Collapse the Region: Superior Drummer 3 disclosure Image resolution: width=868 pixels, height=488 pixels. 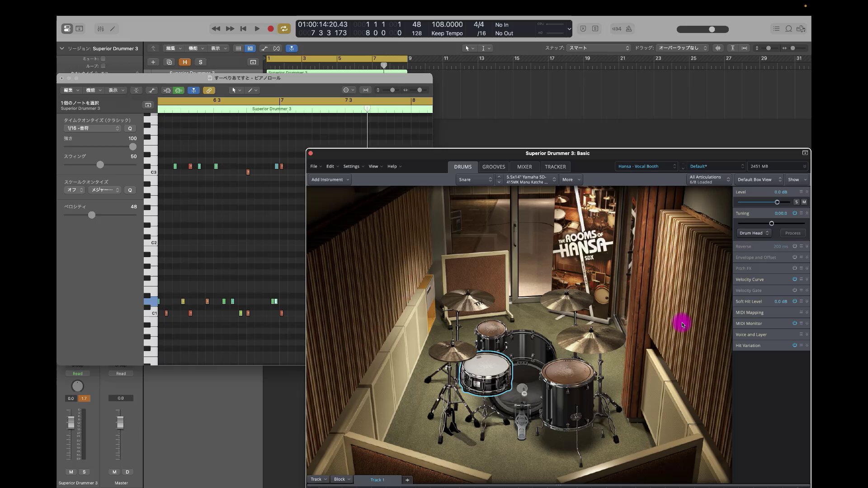pos(62,48)
